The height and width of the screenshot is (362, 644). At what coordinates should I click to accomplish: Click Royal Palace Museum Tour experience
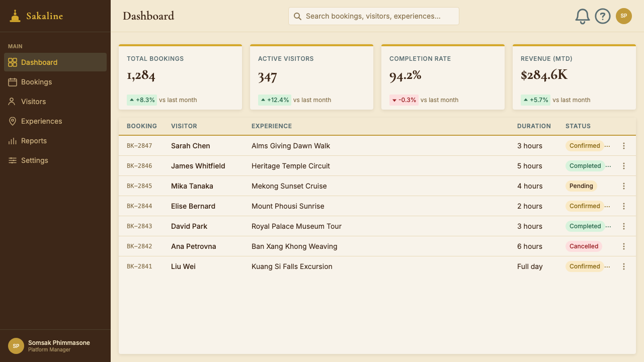click(x=296, y=226)
